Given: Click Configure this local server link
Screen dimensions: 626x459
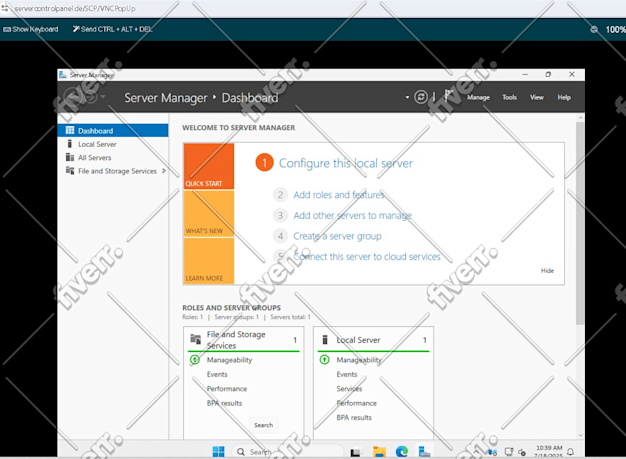Looking at the screenshot, I should 346,163.
